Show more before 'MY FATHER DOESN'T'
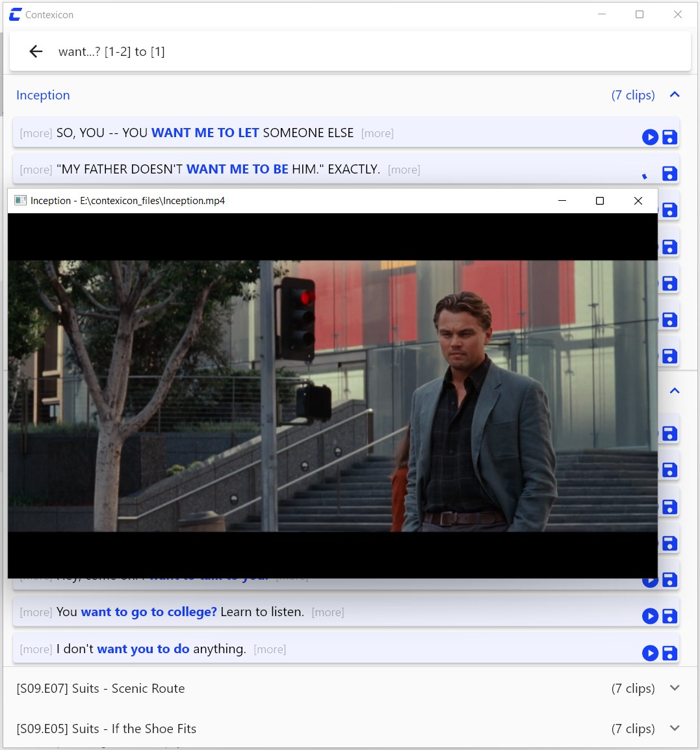The height and width of the screenshot is (750, 700). pos(36,170)
